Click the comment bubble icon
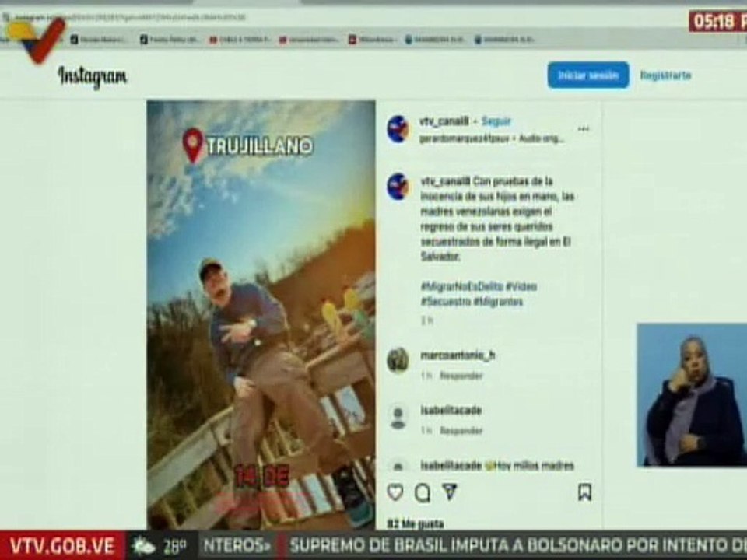This screenshot has width=747, height=560. (422, 493)
